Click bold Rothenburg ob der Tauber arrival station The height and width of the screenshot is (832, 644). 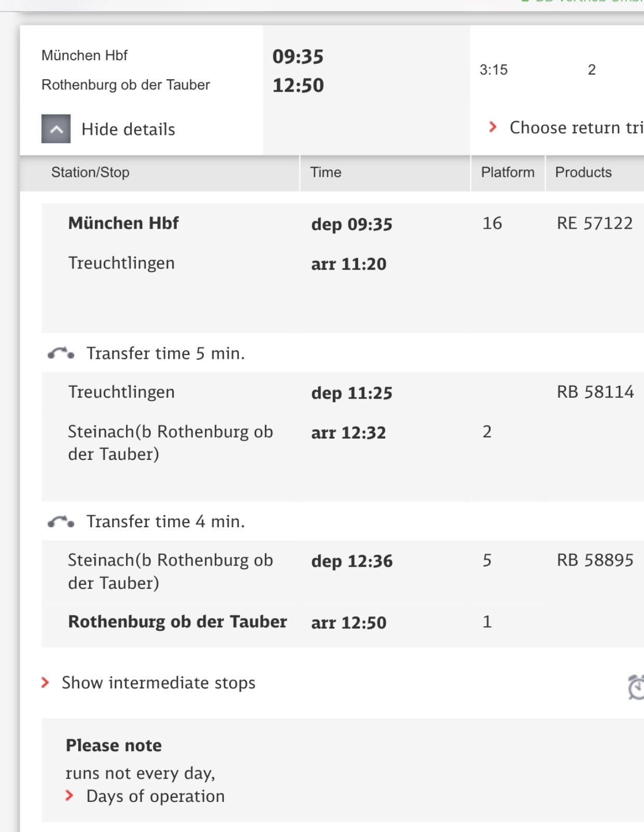177,622
